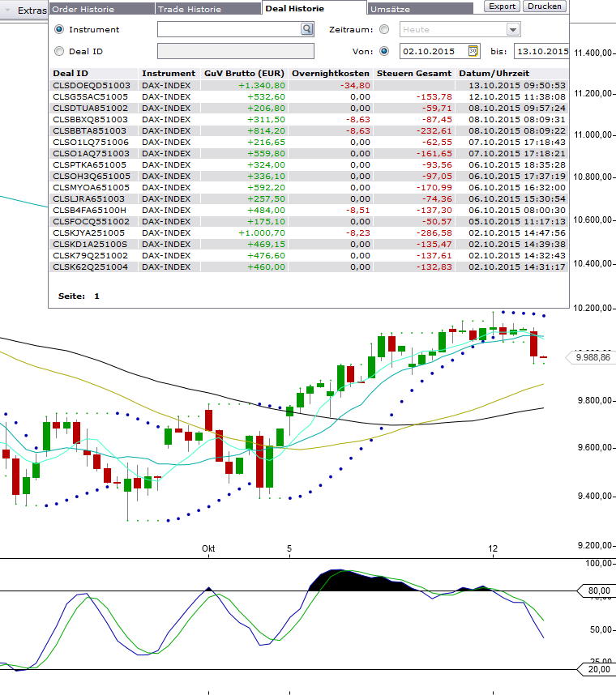Click the current price label 9.988,86
Image resolution: width=616 pixels, height=695 pixels.
click(592, 356)
